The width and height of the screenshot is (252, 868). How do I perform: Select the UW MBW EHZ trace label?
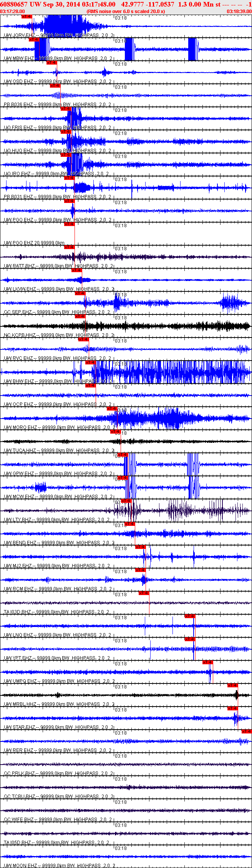58,58
